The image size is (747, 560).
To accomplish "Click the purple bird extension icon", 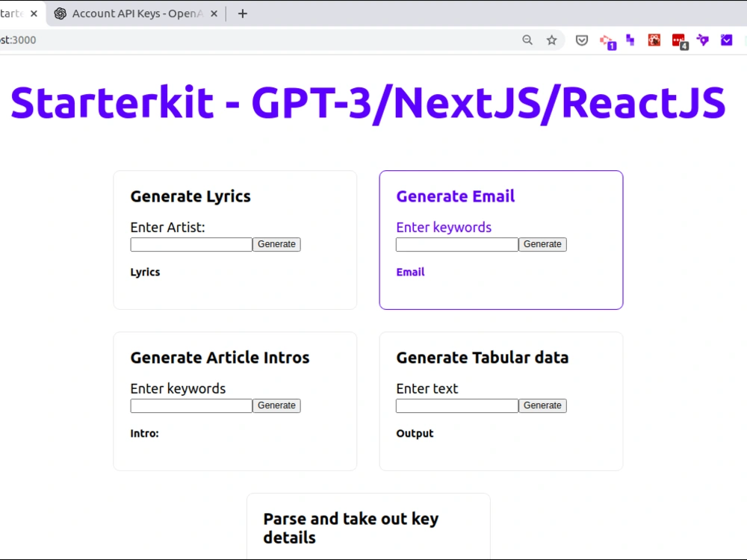I will pos(702,40).
